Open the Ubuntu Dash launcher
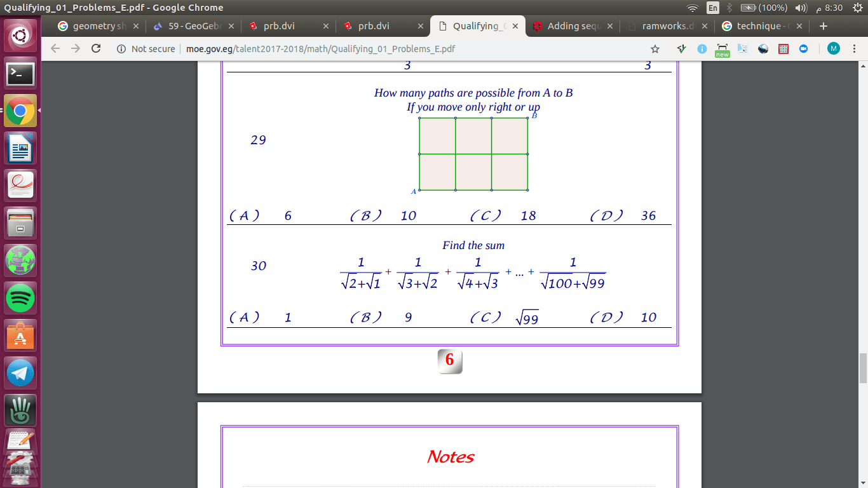 click(x=20, y=36)
